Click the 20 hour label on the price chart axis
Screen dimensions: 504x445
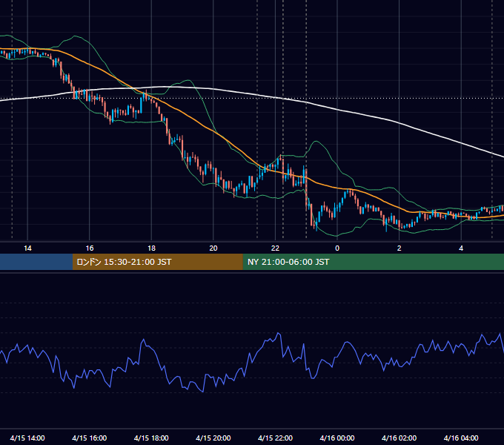(213, 248)
